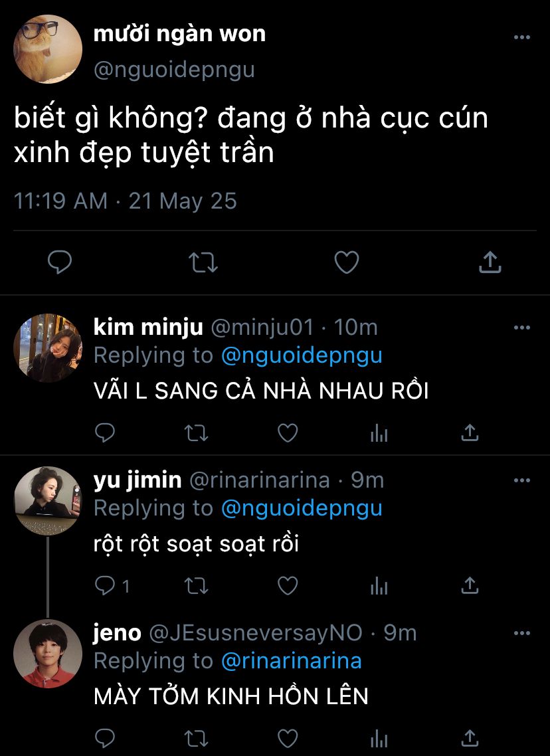Reply to kim minju's comment
The height and width of the screenshot is (756, 550).
(105, 434)
